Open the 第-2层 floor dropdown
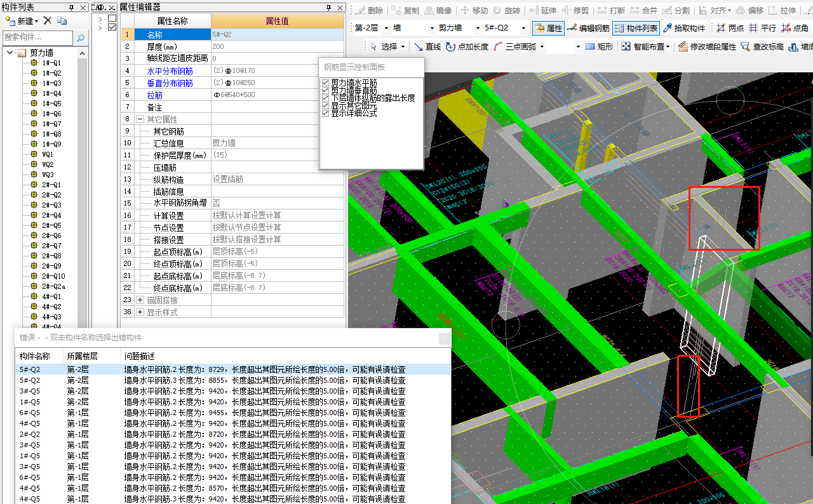The height and width of the screenshot is (504, 813). (386, 28)
